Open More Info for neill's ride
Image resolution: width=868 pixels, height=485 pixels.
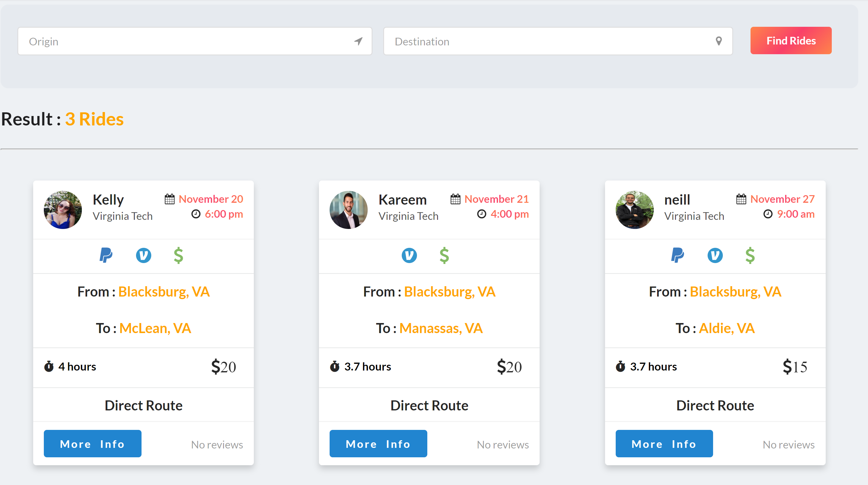tap(664, 444)
